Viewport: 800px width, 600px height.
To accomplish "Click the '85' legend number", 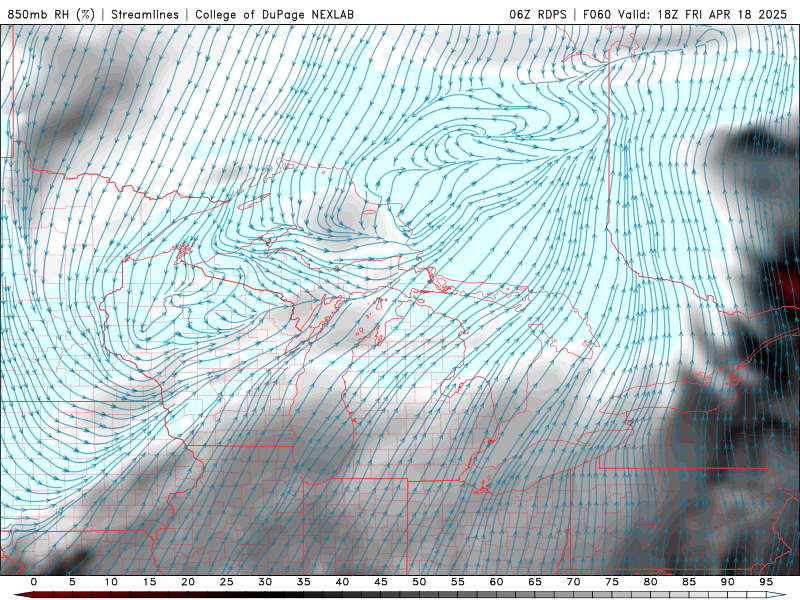I will [689, 582].
